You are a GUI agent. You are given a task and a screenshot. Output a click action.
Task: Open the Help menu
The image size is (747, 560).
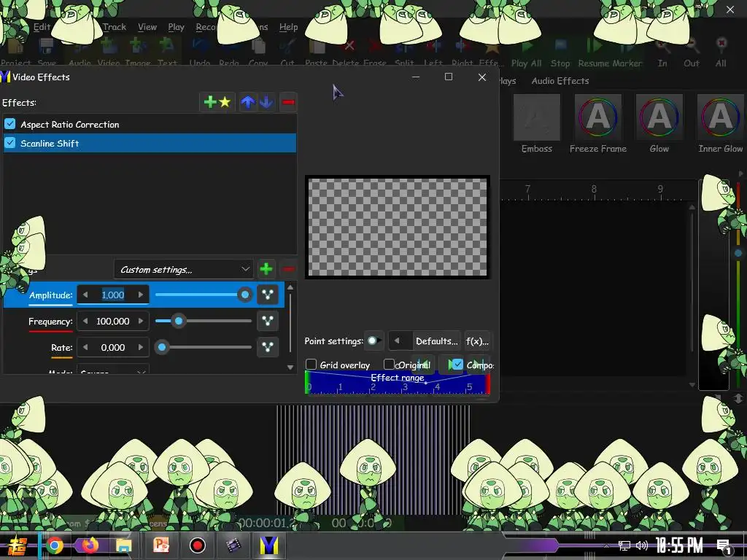click(x=288, y=27)
